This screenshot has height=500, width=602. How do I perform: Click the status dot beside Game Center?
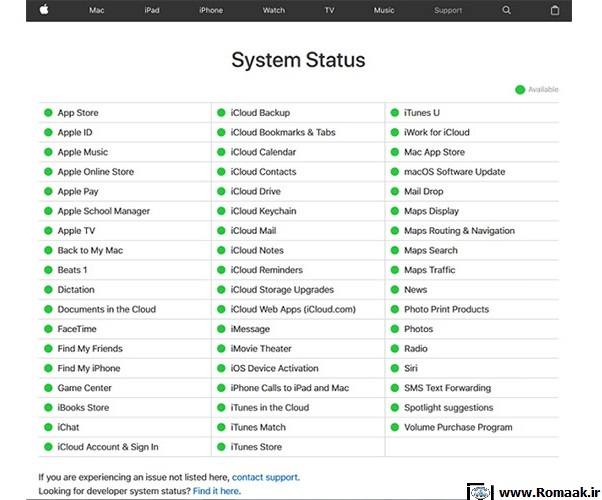click(48, 388)
